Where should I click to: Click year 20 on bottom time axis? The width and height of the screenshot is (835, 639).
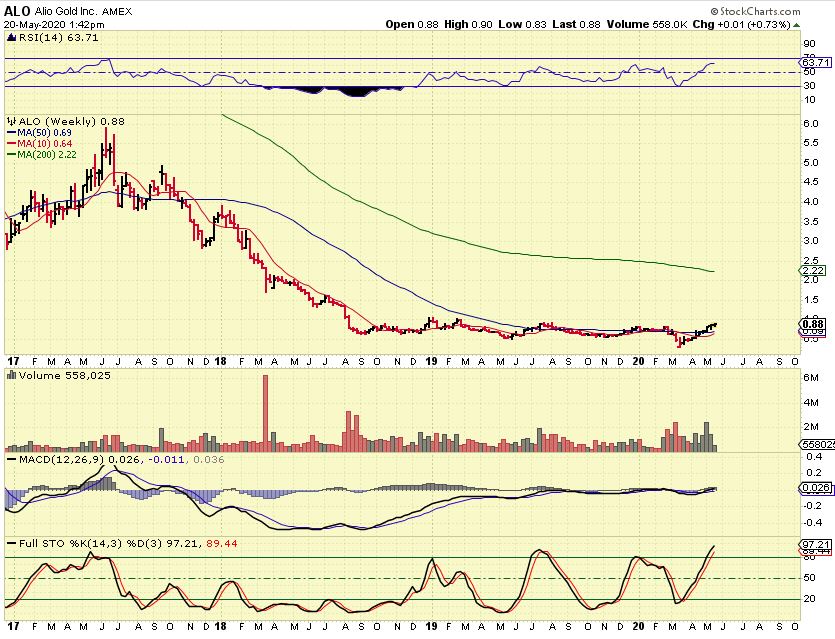tap(638, 626)
